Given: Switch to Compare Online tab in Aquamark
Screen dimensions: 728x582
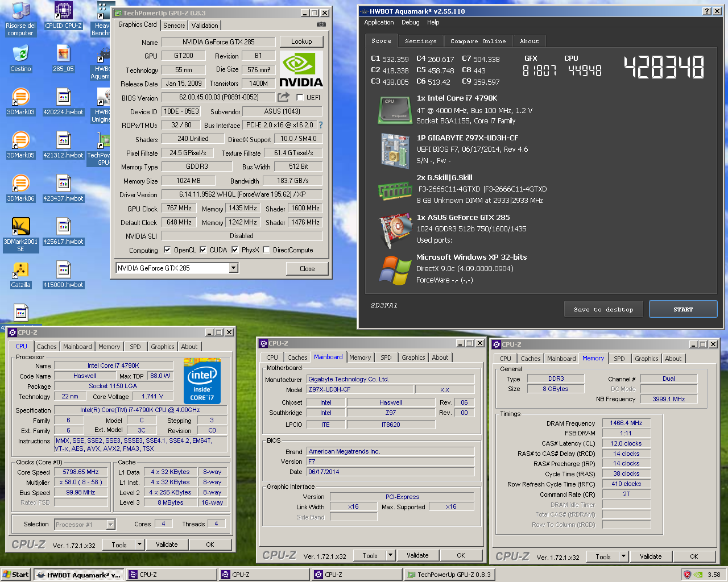Looking at the screenshot, I should point(478,41).
